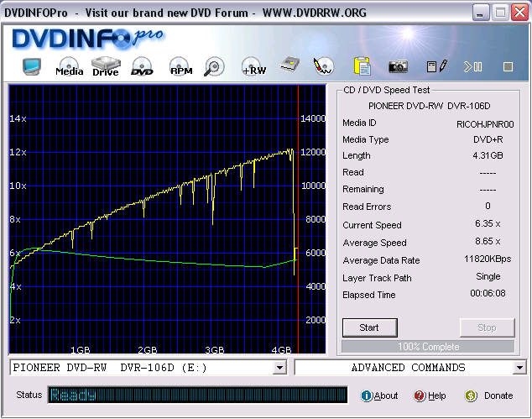Click the Elapsed Time value 00:06:08
This screenshot has height=419, width=532.
pos(488,293)
